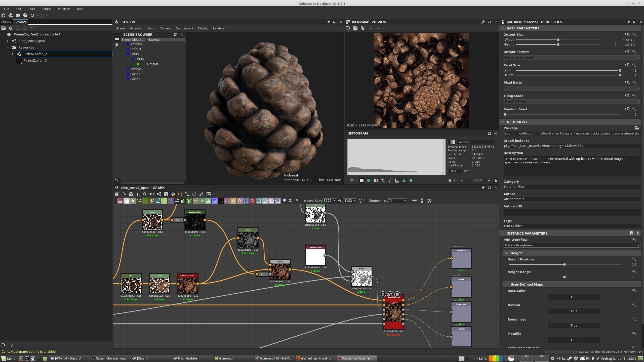Click the 3D View camera icon in Scene Browser
The width and height of the screenshot is (644, 362).
pos(117,39)
